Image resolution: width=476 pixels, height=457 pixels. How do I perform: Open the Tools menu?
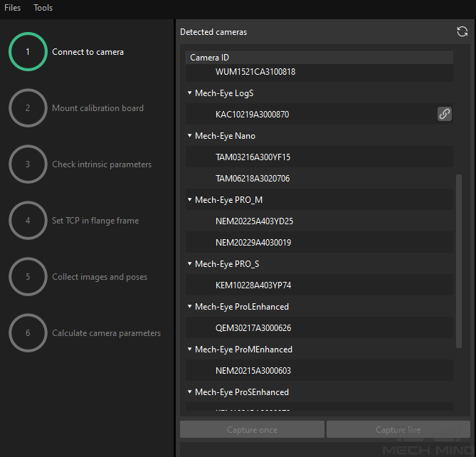pos(43,8)
